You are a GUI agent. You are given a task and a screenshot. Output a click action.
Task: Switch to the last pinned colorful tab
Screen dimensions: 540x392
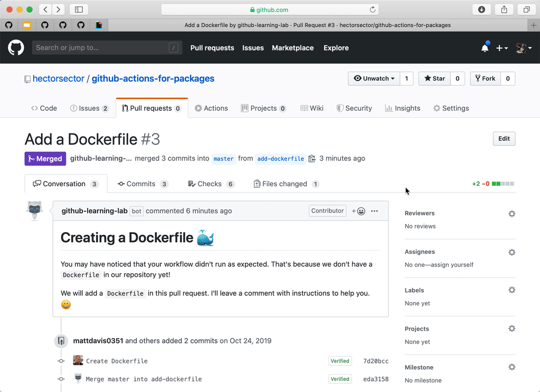click(99, 25)
